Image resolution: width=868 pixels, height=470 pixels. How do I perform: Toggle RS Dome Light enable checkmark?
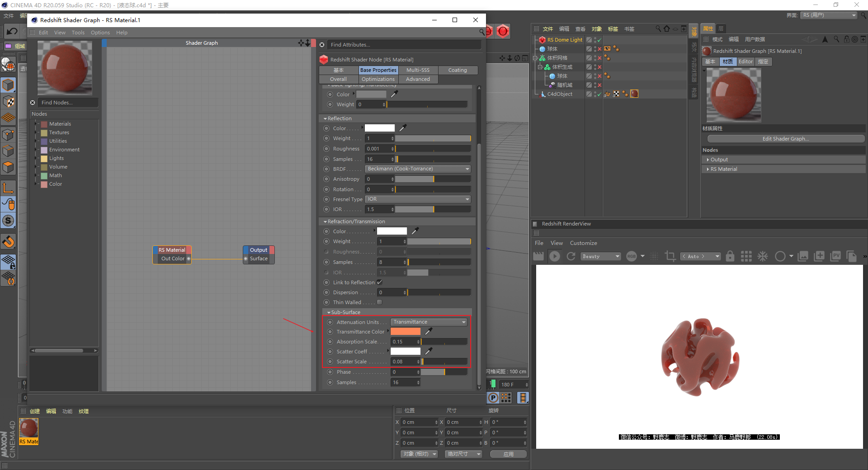tap(599, 40)
